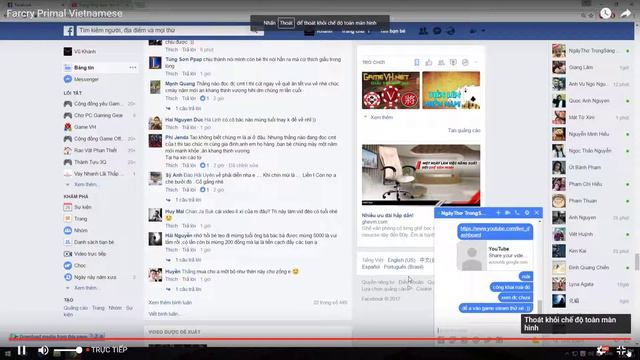640x360 pixels.
Task: Mute the video with the speaker icon
Action: [43, 350]
